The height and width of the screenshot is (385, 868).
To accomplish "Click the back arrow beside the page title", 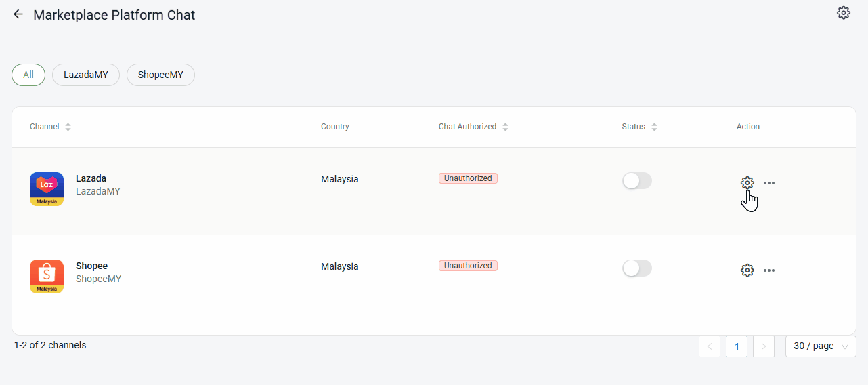I will pyautogui.click(x=18, y=14).
